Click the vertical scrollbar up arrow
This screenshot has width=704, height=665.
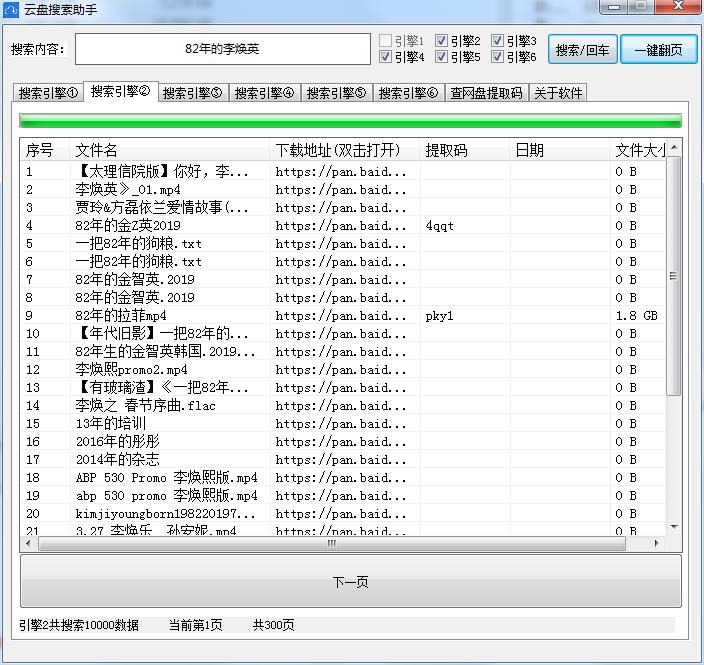point(674,147)
